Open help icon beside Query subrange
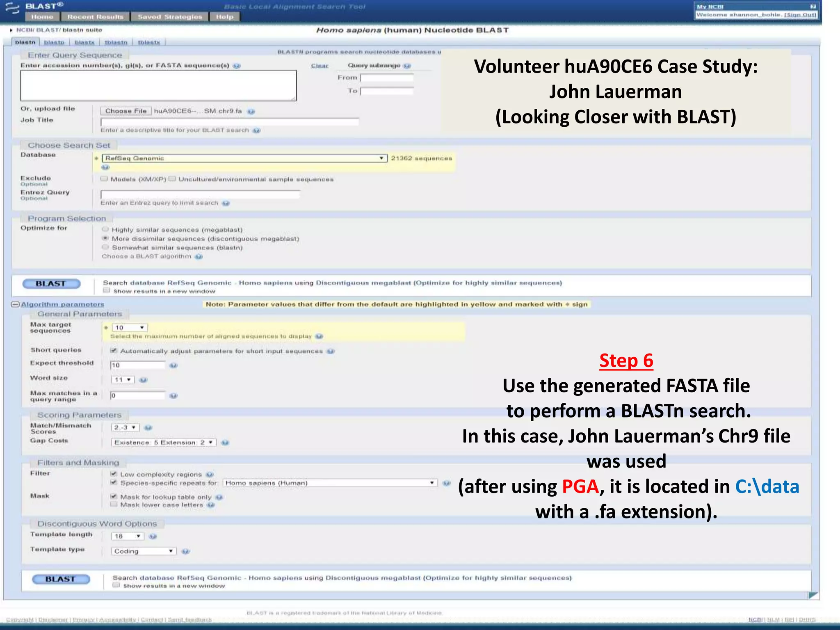The width and height of the screenshot is (840, 630). 407,66
